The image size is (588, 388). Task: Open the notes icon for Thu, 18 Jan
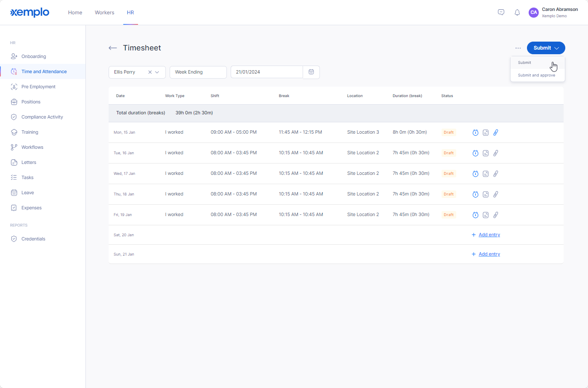486,194
